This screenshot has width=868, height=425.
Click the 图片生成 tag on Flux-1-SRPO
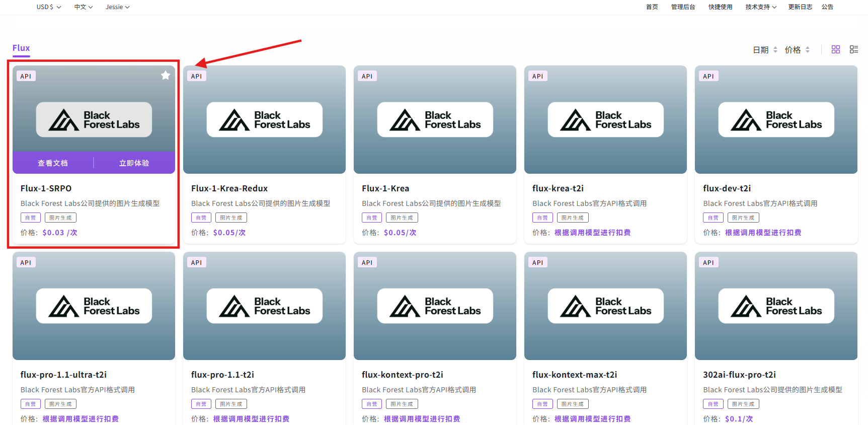[60, 218]
